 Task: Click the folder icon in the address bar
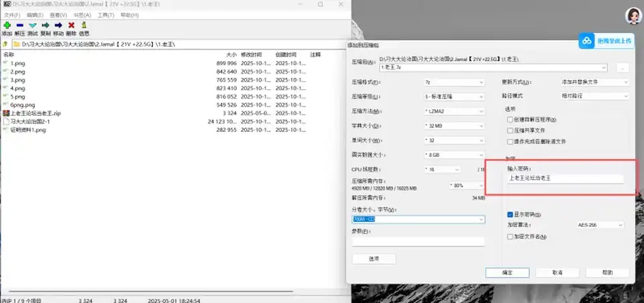click(x=17, y=44)
